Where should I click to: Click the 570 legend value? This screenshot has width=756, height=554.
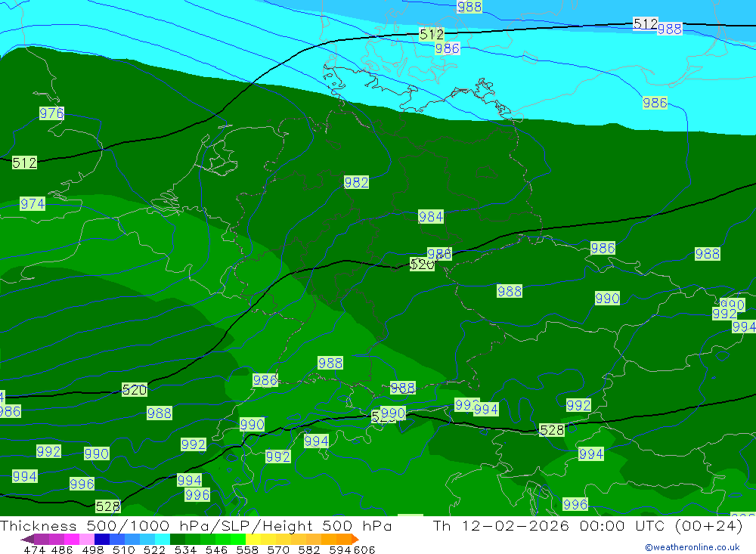[x=278, y=549]
